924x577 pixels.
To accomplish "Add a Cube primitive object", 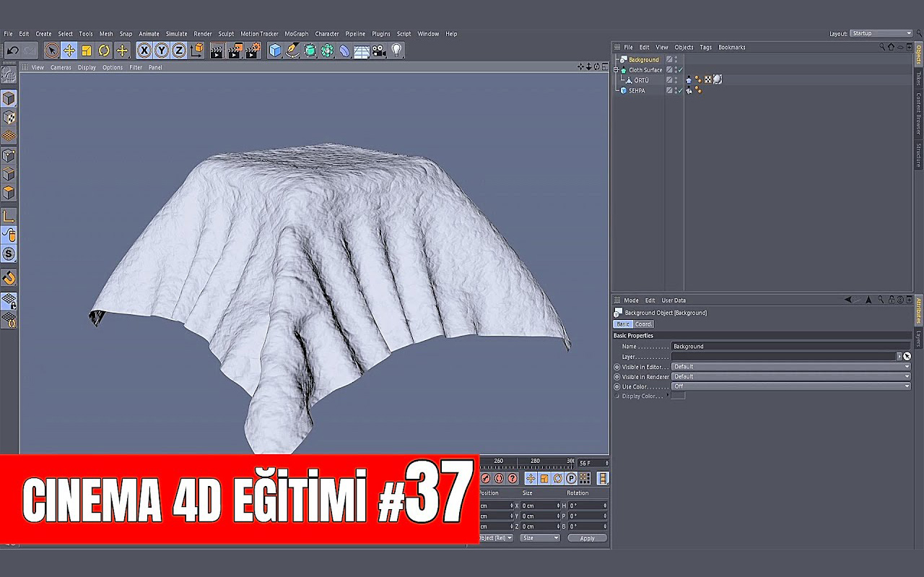I will [x=275, y=51].
